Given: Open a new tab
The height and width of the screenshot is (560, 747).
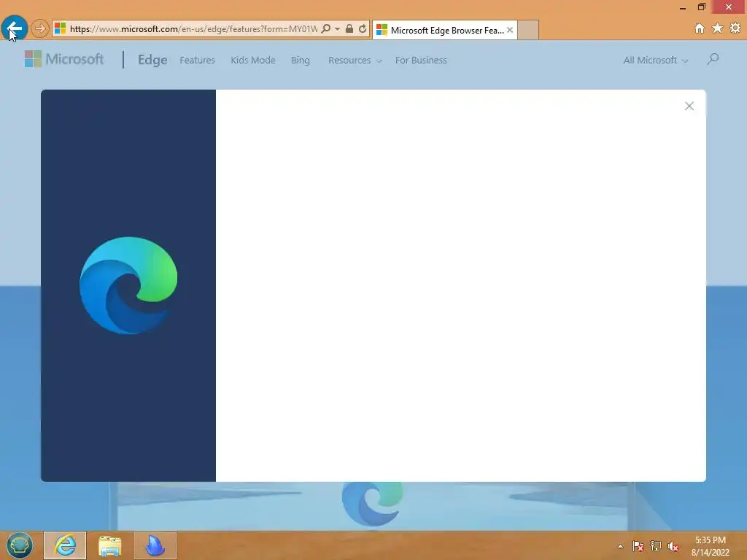Looking at the screenshot, I should [528, 30].
